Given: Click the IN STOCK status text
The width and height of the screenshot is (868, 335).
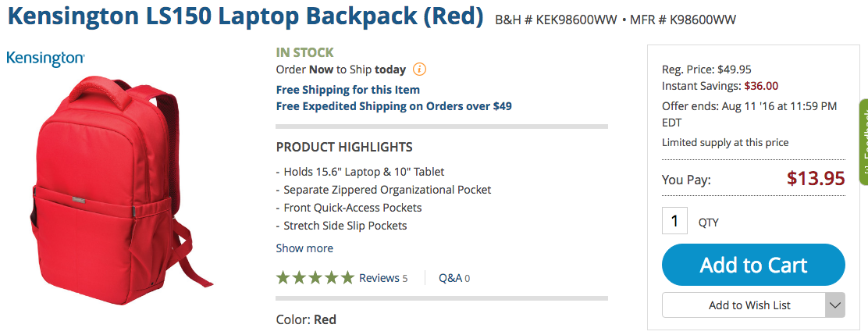Looking at the screenshot, I should 304,52.
